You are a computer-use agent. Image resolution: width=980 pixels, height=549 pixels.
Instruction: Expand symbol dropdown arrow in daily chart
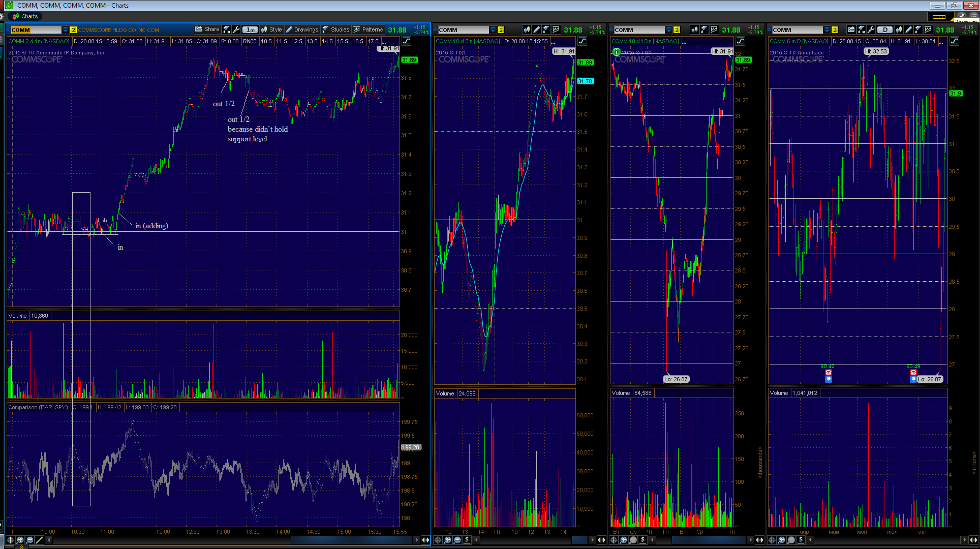(x=827, y=30)
